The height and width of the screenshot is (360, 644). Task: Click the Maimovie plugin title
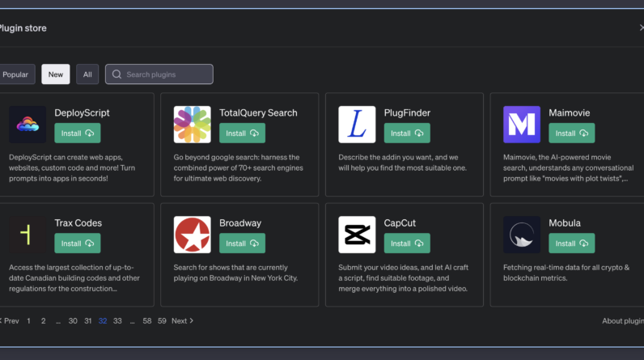[570, 113]
